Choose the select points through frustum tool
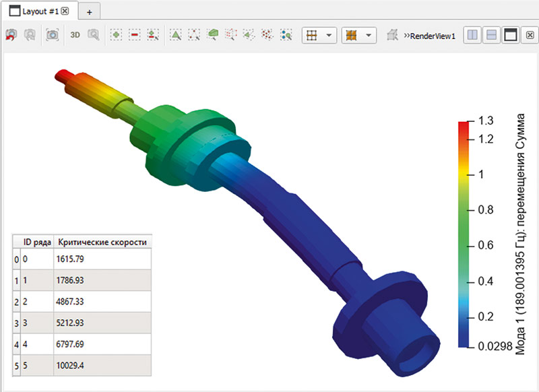Screen dimensions: 539x392 232,36
